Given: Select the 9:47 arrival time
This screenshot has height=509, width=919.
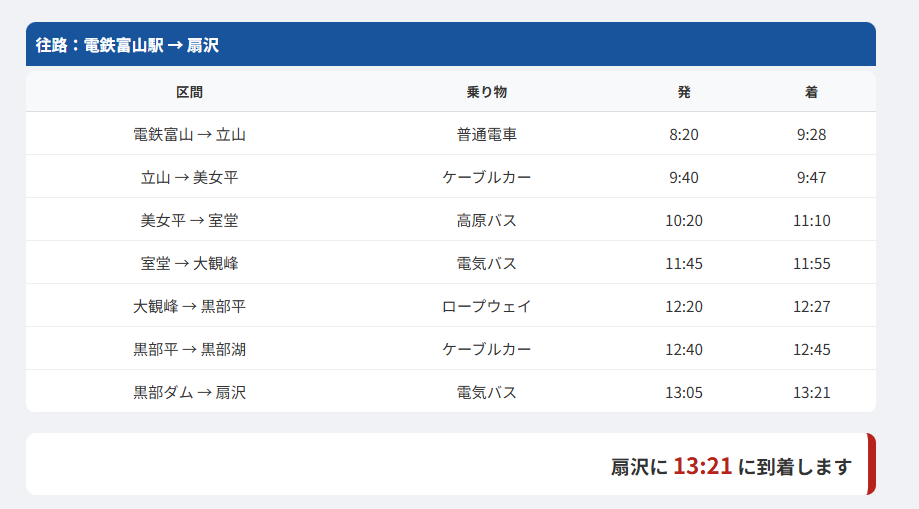Looking at the screenshot, I should coord(811,177).
